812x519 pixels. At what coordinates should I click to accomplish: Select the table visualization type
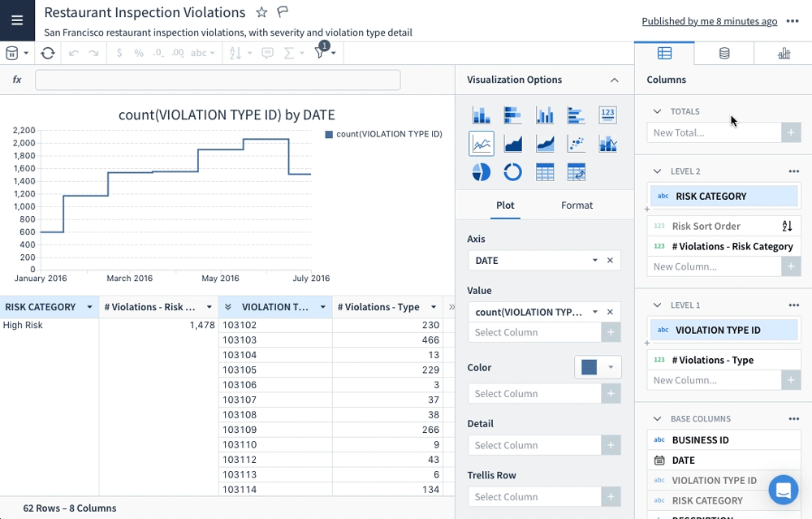coord(545,172)
